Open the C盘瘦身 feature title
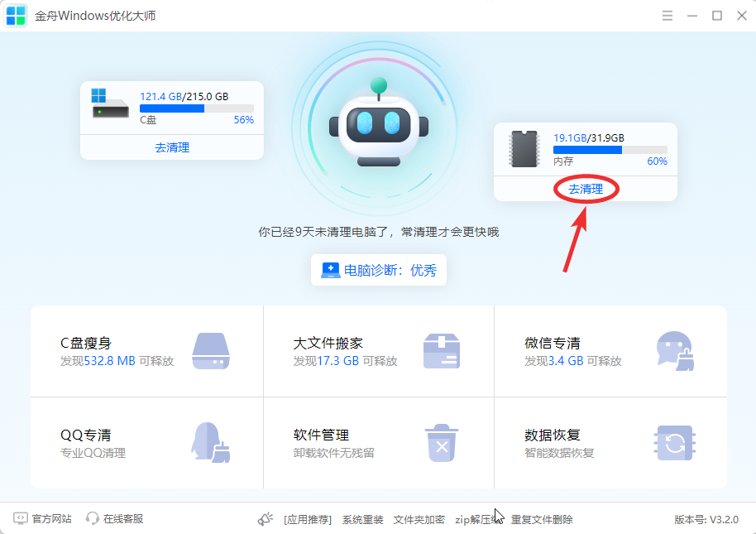Image resolution: width=756 pixels, height=534 pixels. click(x=86, y=343)
